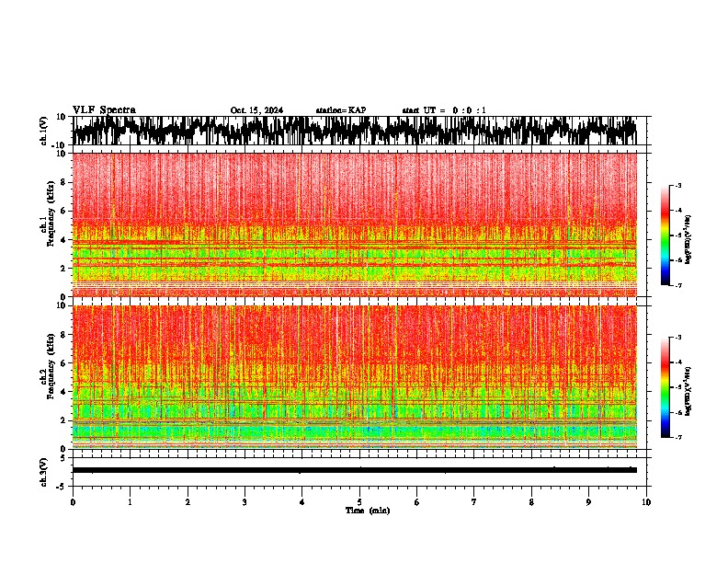Click the ch.1 spectrogram color scale bar
Image resolution: width=728 pixels, height=563 pixels.
click(665, 236)
